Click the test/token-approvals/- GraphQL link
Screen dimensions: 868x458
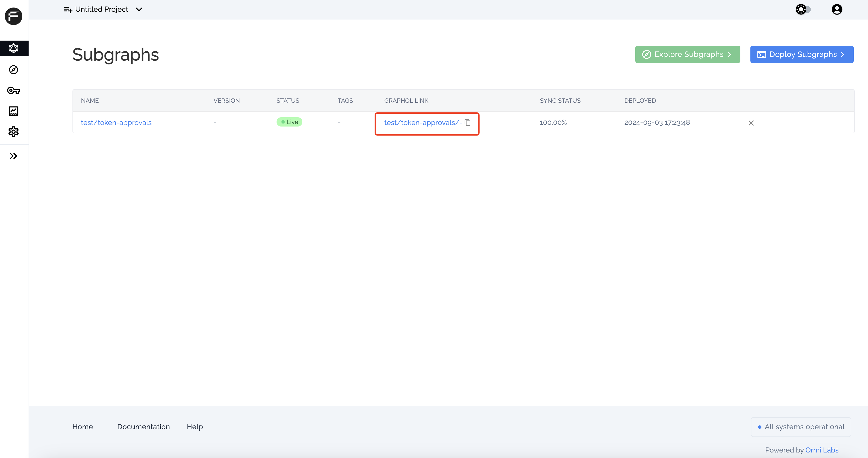coord(423,123)
